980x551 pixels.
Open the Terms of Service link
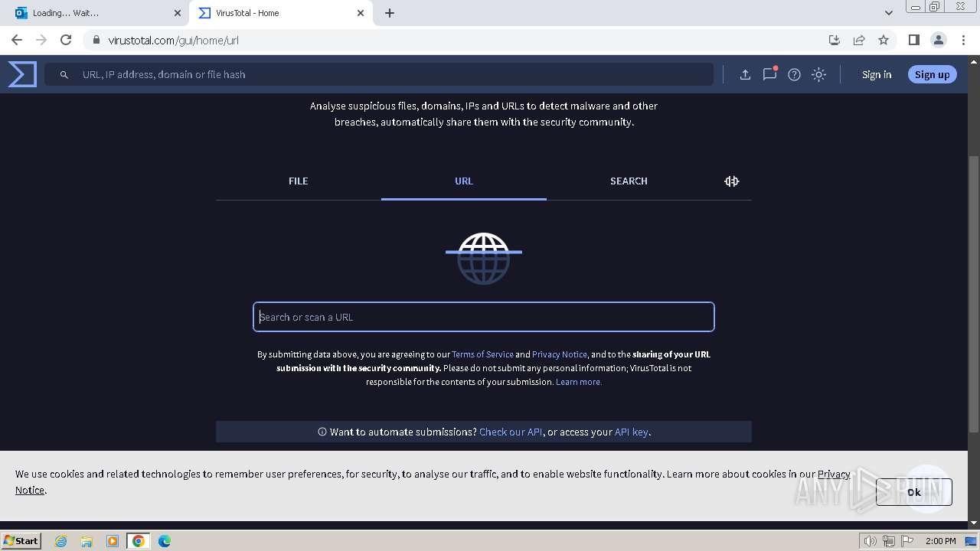(482, 354)
